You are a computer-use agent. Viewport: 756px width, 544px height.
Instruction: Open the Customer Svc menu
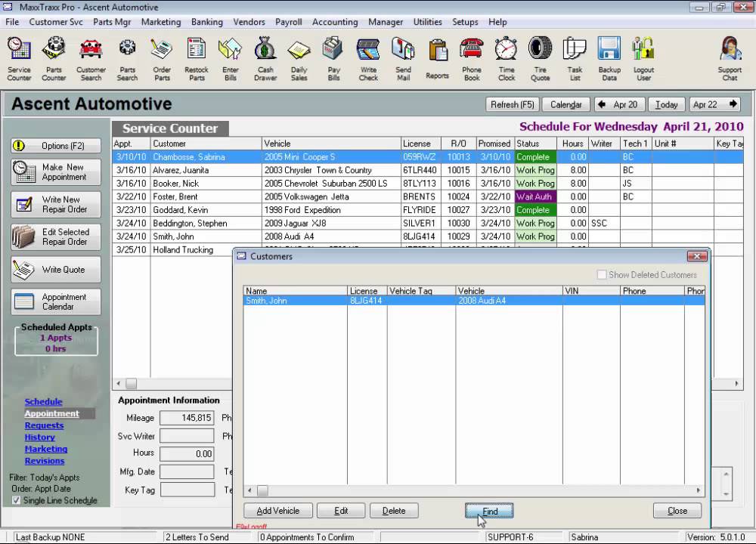56,22
